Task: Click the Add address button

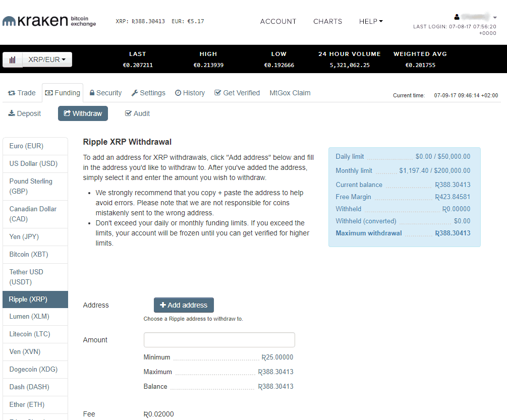Action: point(184,305)
